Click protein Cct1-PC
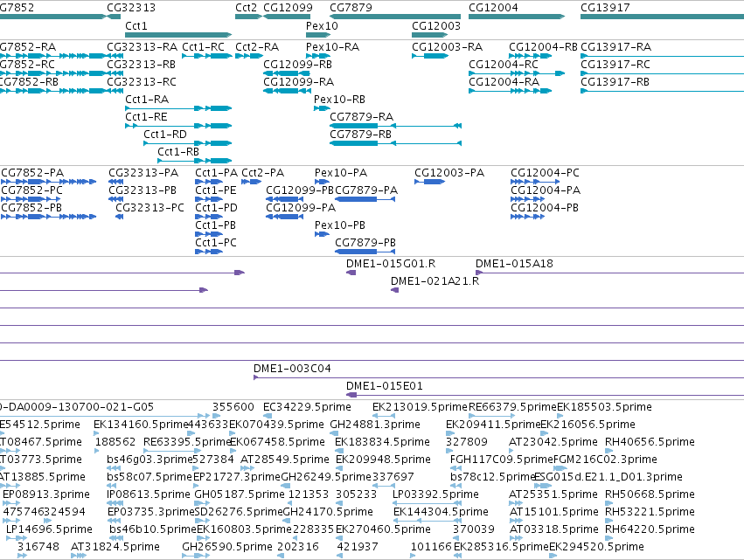The width and height of the screenshot is (744, 560). pyautogui.click(x=209, y=252)
